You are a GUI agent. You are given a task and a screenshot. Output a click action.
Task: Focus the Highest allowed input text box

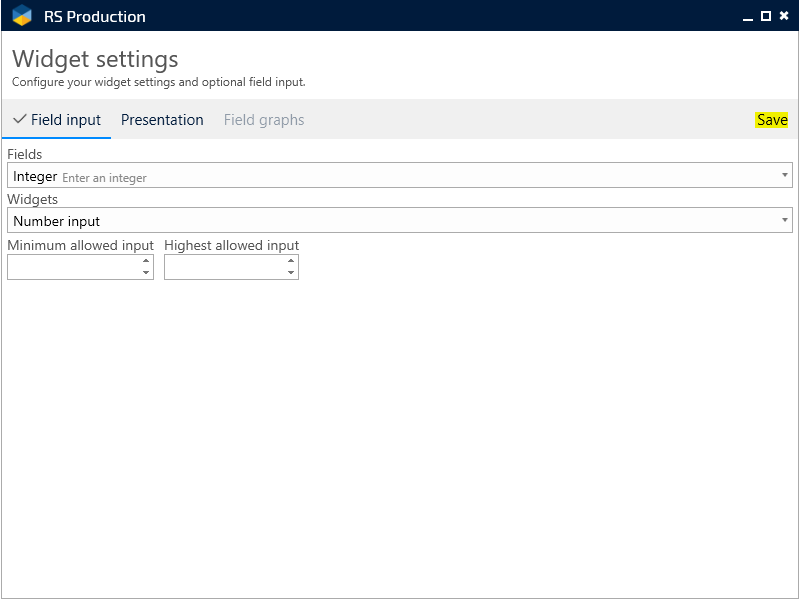(223, 267)
